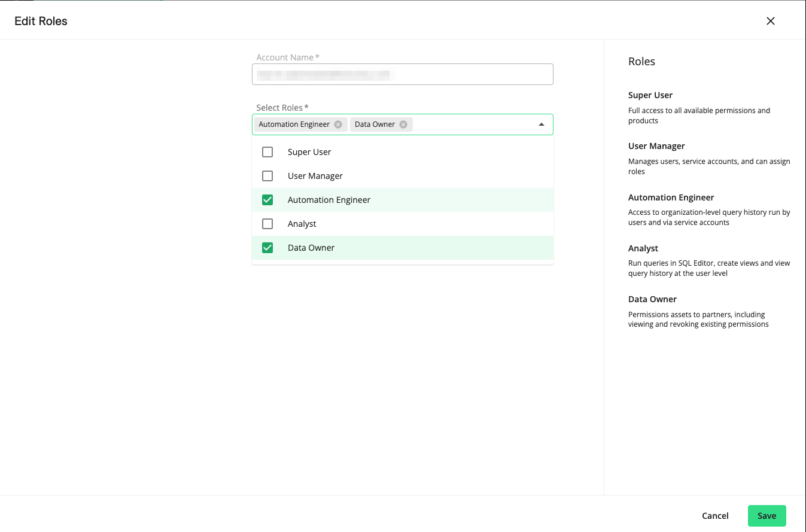Click the Analyst heading in sidebar

643,248
